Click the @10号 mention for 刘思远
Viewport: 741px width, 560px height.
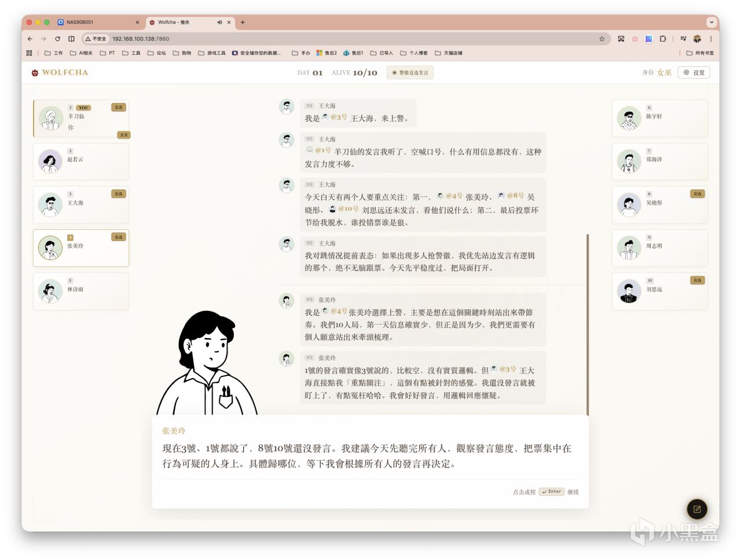click(344, 209)
